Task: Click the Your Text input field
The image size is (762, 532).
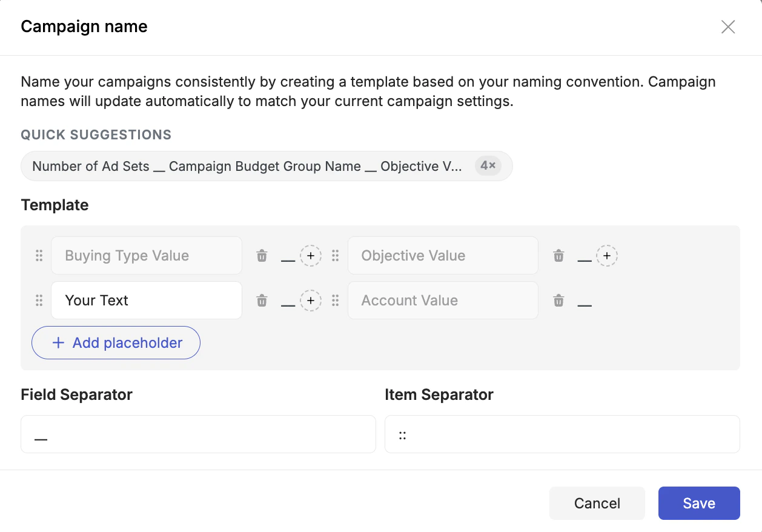Action: click(x=147, y=301)
